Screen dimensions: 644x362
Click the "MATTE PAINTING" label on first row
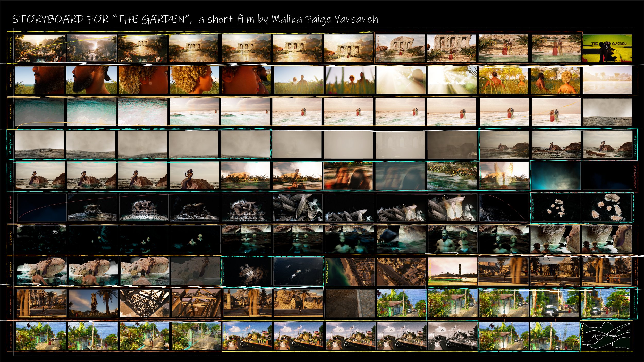pyautogui.click(x=11, y=48)
